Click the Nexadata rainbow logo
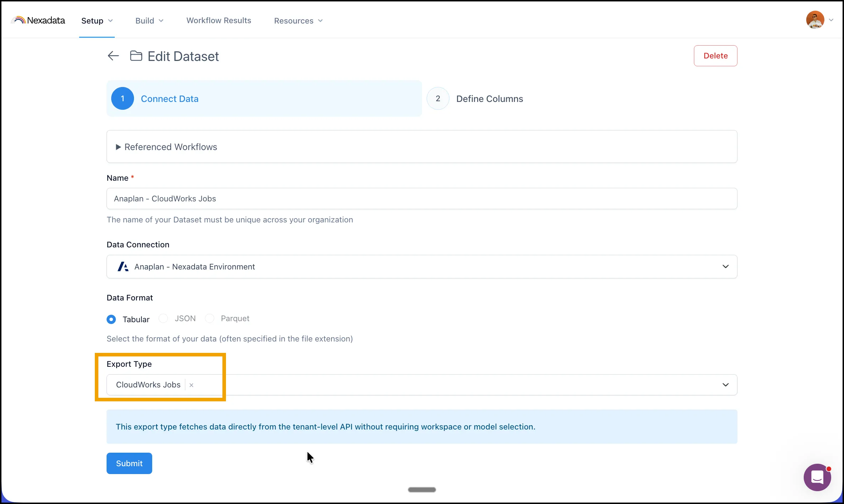The height and width of the screenshot is (504, 844). coord(18,20)
